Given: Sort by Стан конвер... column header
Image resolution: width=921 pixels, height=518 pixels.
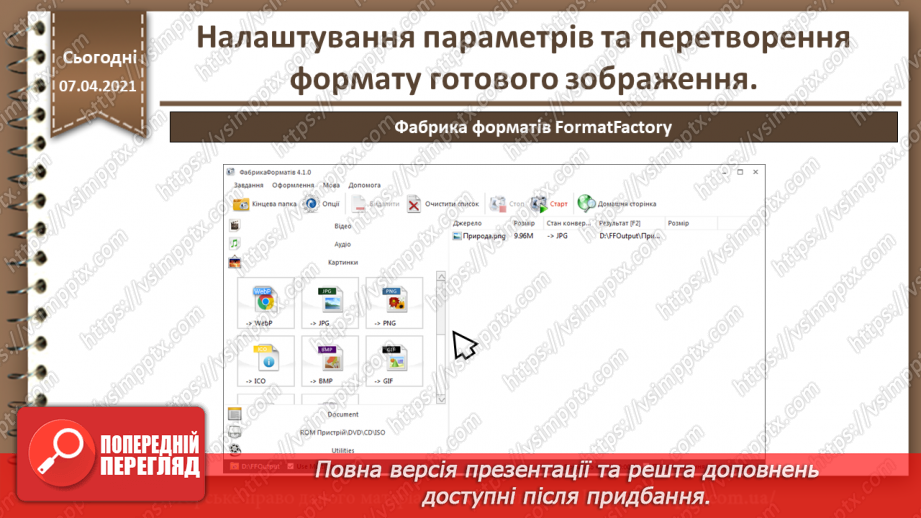Looking at the screenshot, I should (569, 223).
